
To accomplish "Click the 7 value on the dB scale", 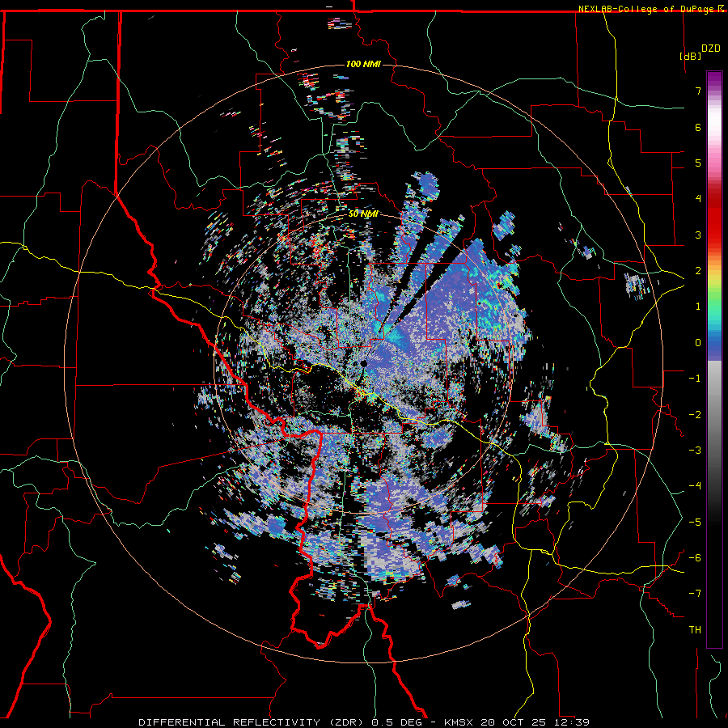I will click(x=698, y=91).
